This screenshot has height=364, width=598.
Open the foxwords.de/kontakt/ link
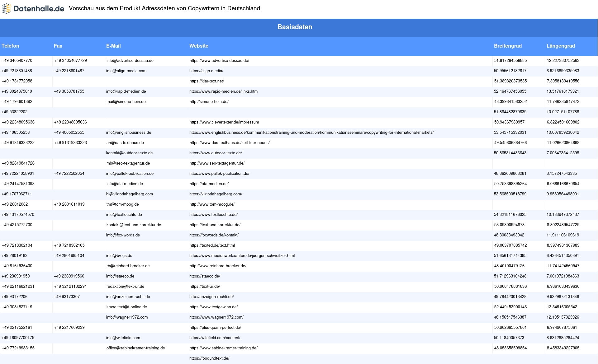[214, 235]
